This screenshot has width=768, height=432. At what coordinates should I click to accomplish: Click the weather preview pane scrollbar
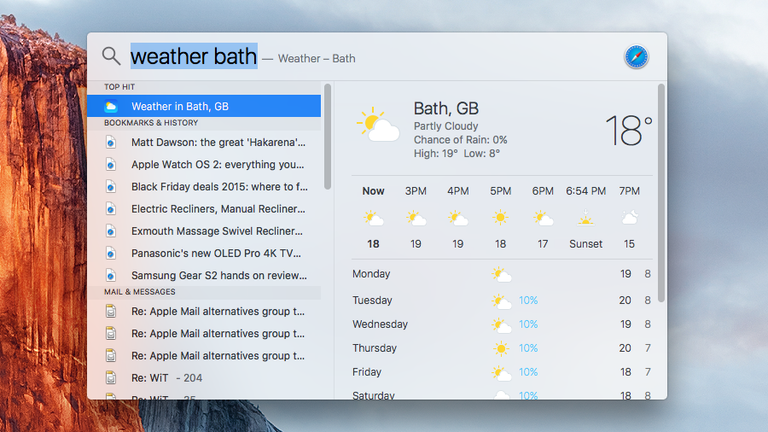[x=661, y=193]
